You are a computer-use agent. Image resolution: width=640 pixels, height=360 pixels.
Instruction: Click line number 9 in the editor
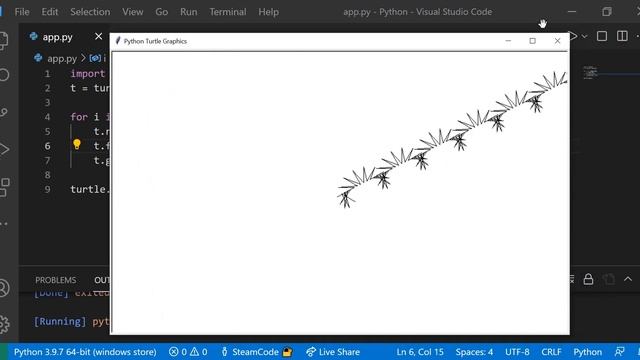tap(47, 189)
